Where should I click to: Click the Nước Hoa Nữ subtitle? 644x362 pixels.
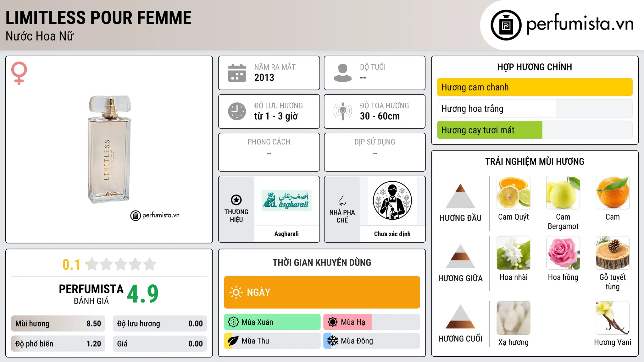[40, 36]
